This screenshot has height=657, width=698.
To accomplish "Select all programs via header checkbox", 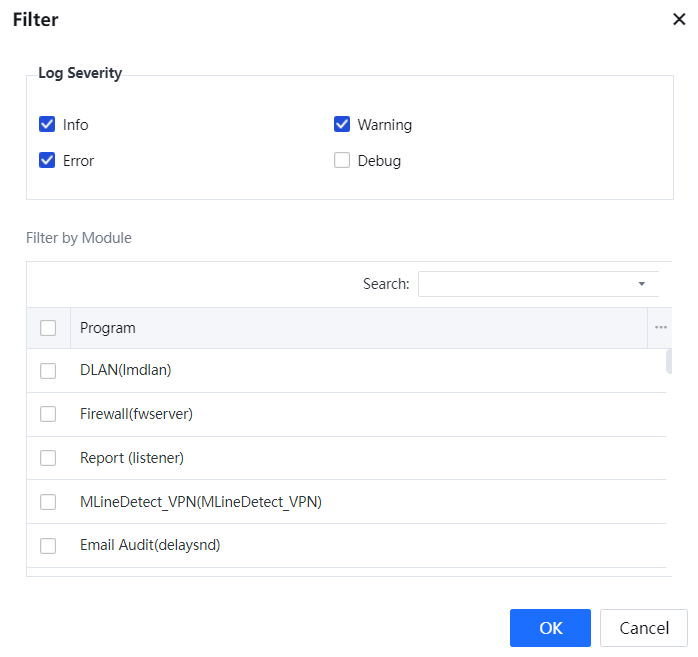I will click(x=48, y=328).
